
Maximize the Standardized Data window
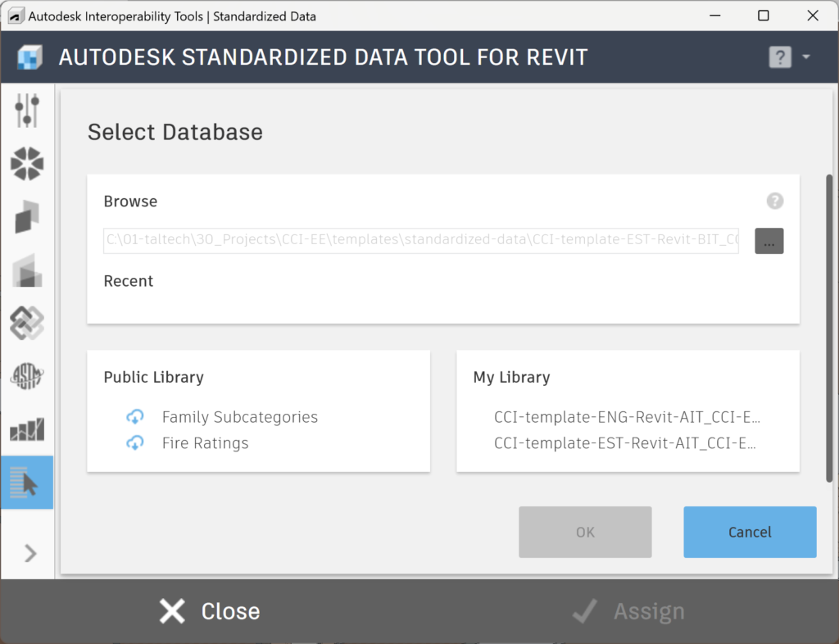coord(764,16)
